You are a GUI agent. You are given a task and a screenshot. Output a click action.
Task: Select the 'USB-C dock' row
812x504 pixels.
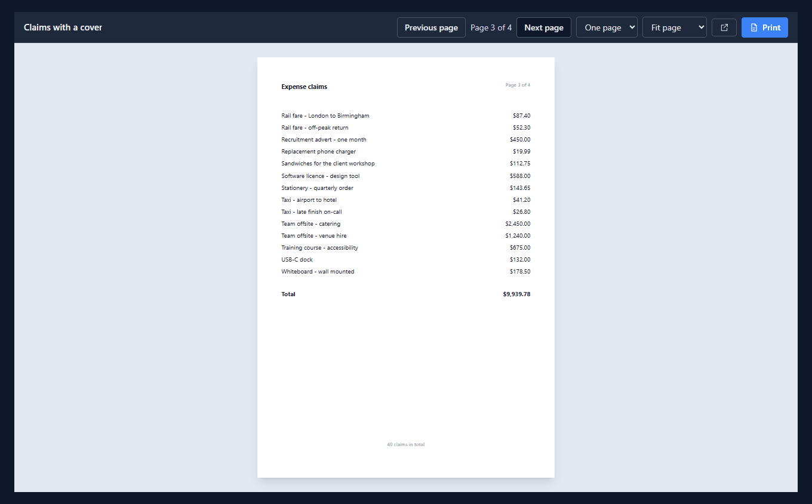pos(406,260)
